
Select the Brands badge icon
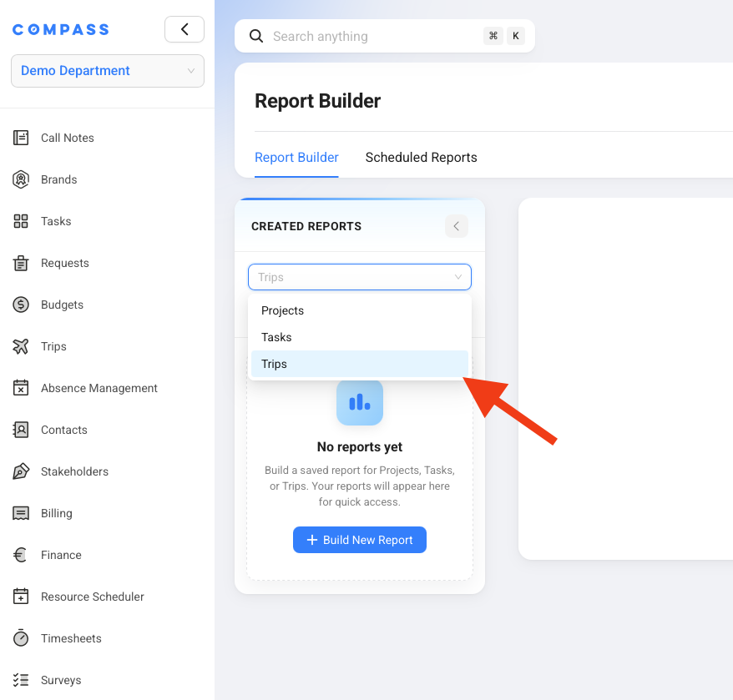21,179
